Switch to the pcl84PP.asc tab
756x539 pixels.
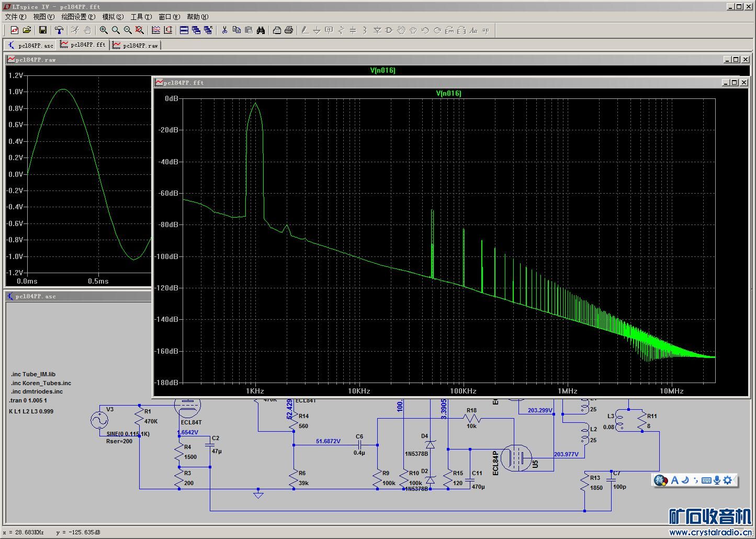(x=30, y=46)
